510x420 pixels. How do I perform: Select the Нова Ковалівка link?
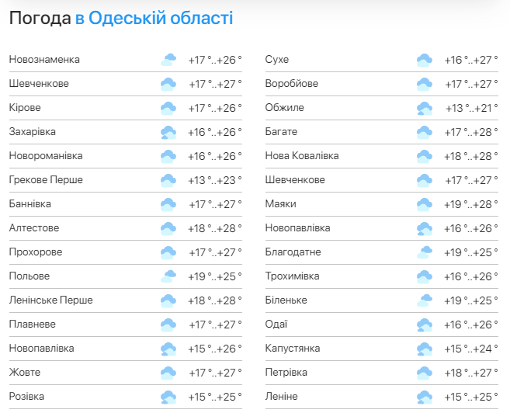(302, 156)
